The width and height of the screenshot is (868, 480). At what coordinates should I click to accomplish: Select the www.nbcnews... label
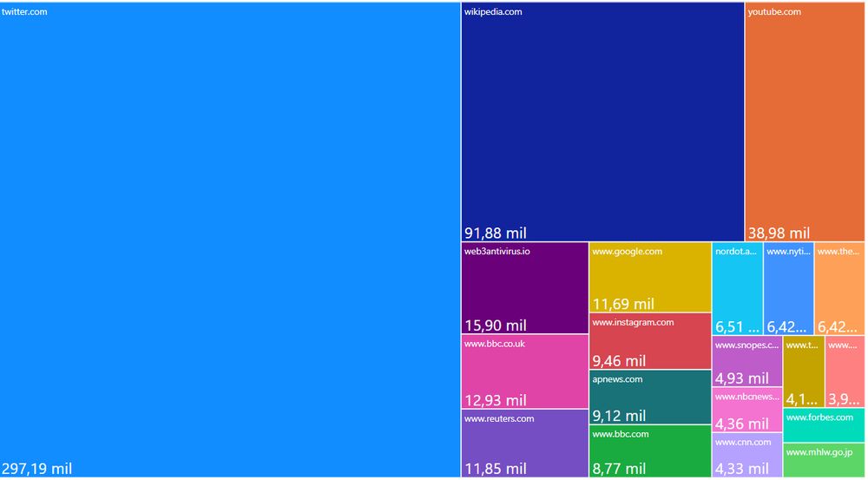click(x=746, y=397)
